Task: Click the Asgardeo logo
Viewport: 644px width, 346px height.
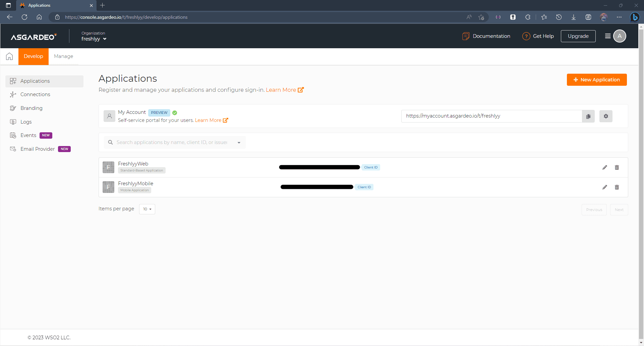Action: click(x=34, y=37)
